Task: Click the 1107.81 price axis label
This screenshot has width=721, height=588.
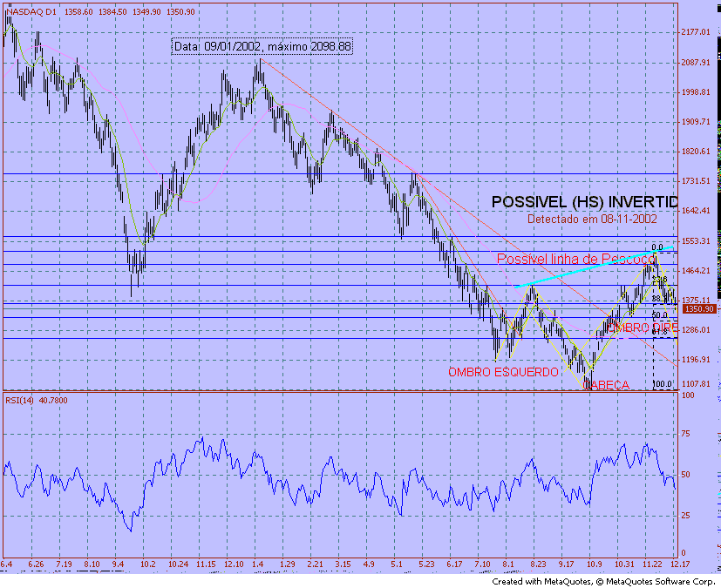Action: (696, 384)
